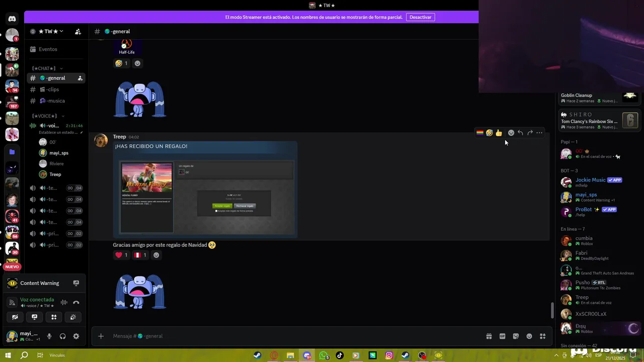Open Treep in voice channel participants
644x362 pixels.
pyautogui.click(x=56, y=174)
